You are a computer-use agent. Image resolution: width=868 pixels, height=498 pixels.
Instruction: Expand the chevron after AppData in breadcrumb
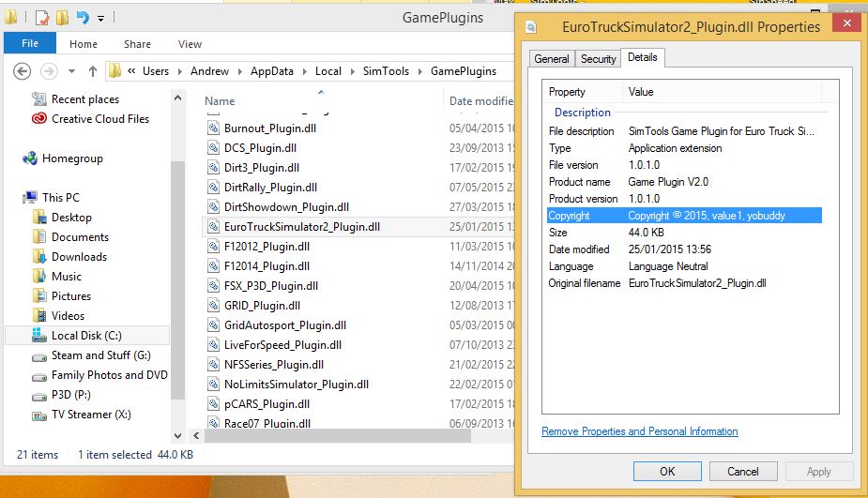coord(304,71)
